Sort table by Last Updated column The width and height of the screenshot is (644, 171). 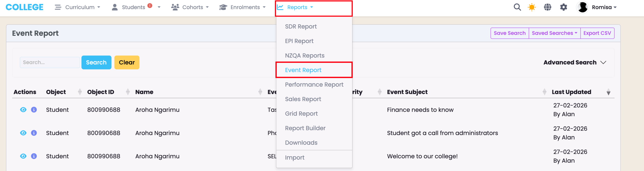[x=608, y=92]
